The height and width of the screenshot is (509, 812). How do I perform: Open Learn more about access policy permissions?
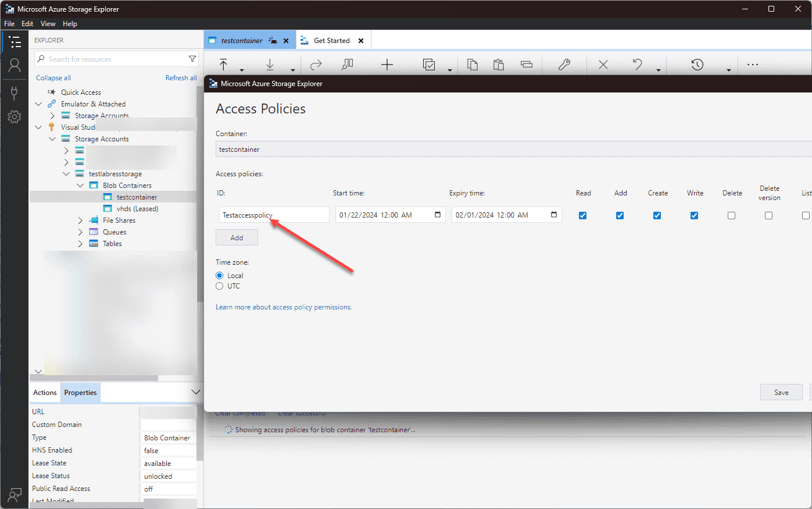(x=284, y=307)
